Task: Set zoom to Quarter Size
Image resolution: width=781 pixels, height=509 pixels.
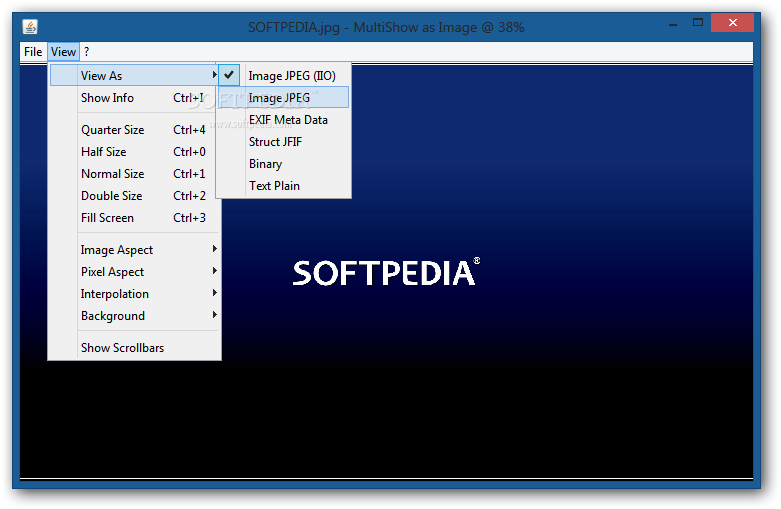Action: point(134,130)
